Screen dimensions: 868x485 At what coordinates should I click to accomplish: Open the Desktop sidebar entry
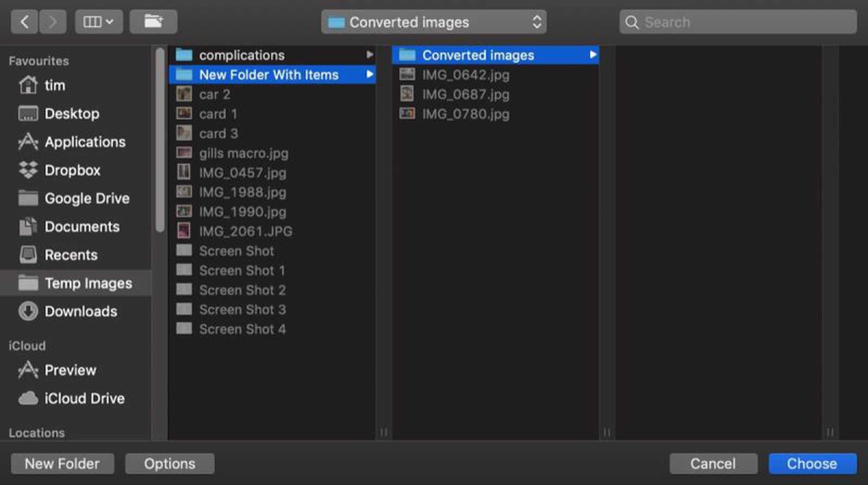tap(72, 114)
